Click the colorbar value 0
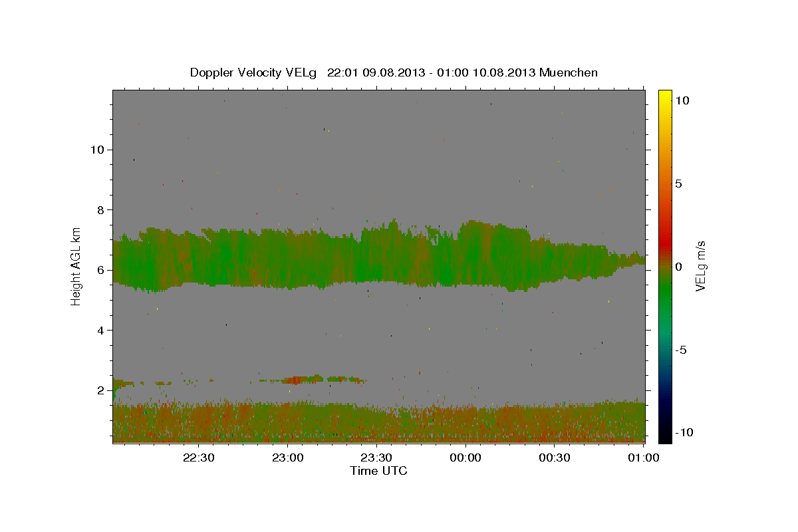The height and width of the screenshot is (532, 798). point(678,267)
